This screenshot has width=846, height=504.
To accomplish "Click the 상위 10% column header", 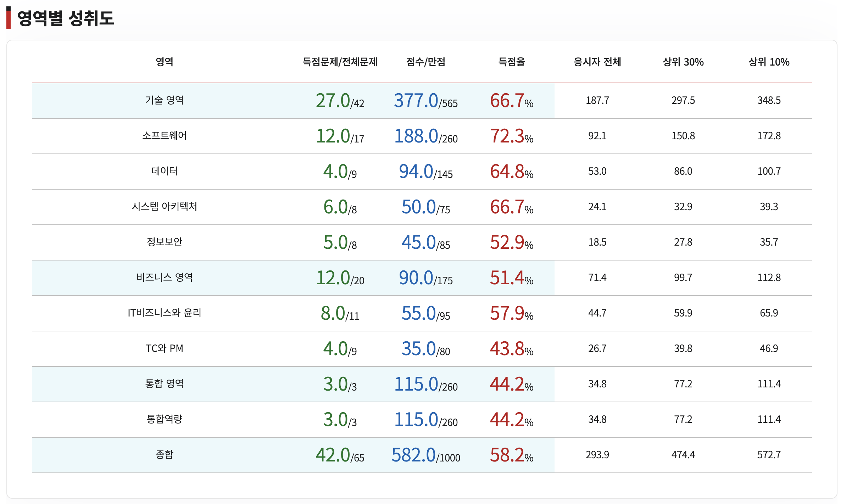I will tap(769, 62).
